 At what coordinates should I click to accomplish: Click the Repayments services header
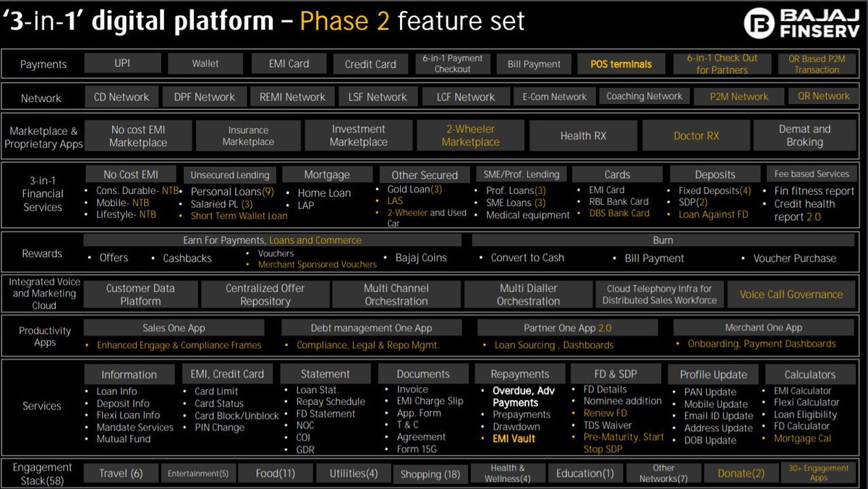[x=519, y=374]
